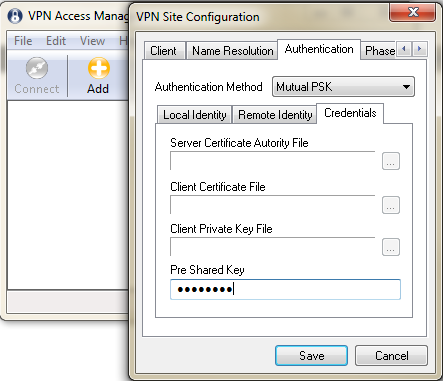
Task: Open the Edit menu
Action: point(56,41)
